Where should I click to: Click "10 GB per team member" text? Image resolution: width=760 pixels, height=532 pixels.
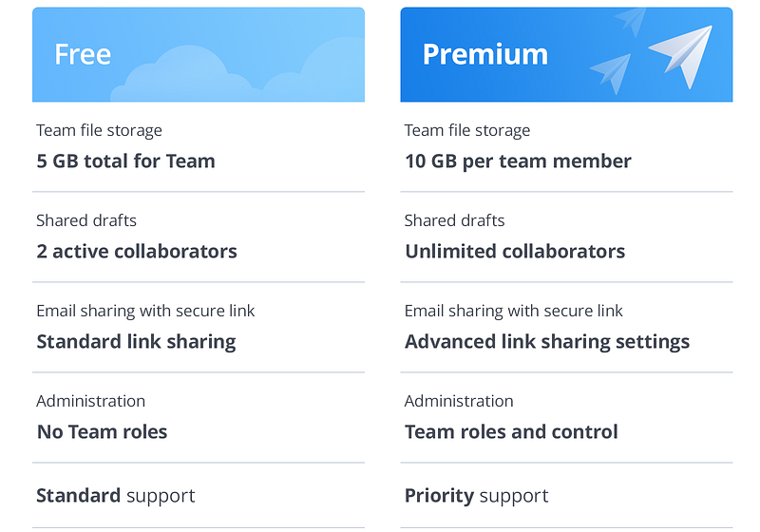tap(518, 161)
